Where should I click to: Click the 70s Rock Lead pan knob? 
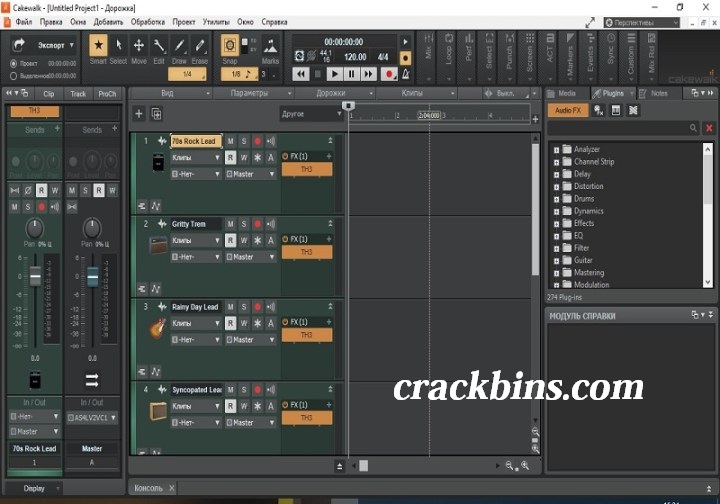(x=35, y=228)
